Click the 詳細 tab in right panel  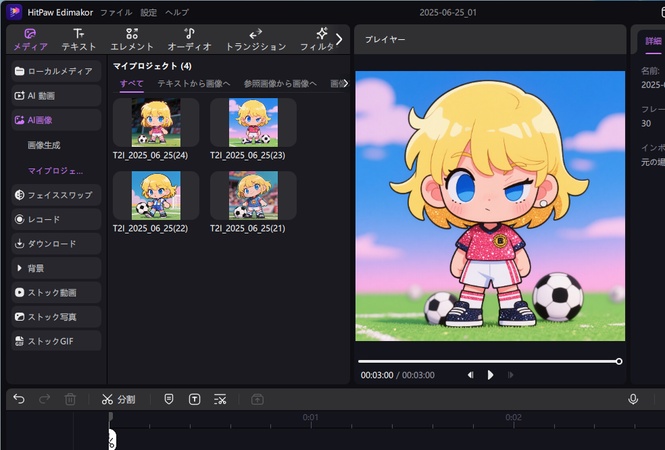tap(653, 42)
